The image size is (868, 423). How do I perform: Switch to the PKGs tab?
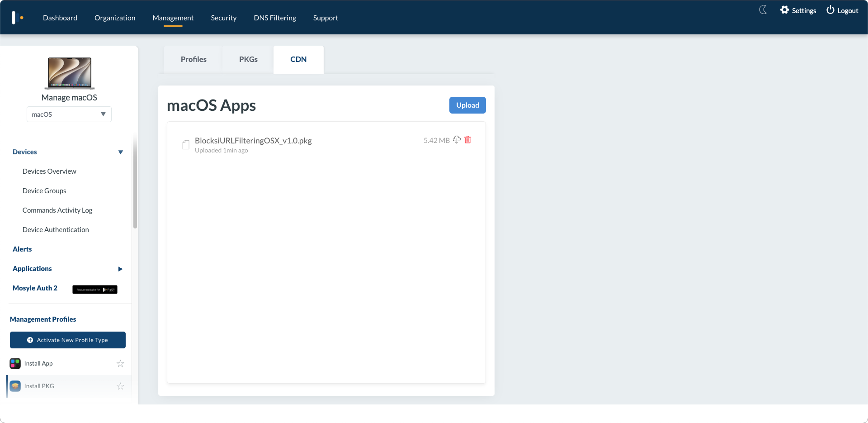click(248, 59)
